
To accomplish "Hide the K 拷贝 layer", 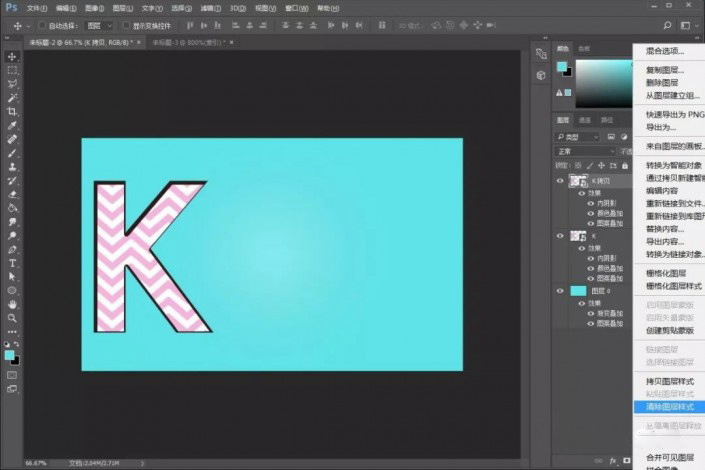I will tap(560, 181).
